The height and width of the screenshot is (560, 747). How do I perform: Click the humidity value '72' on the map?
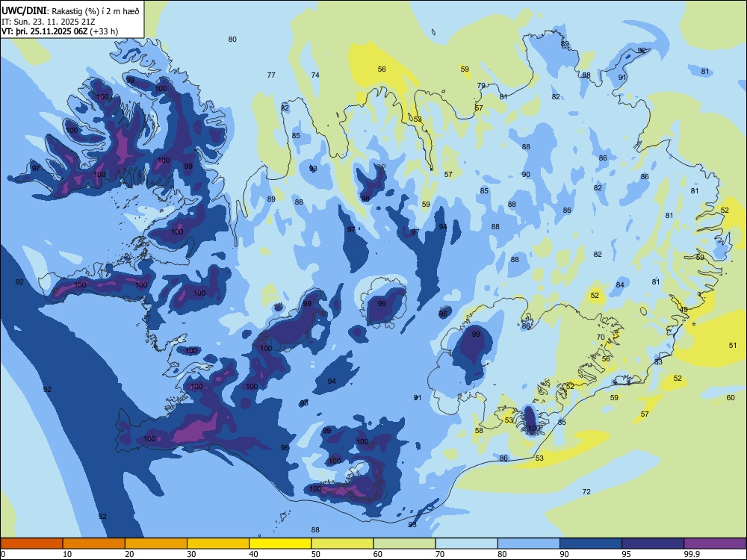(586, 491)
